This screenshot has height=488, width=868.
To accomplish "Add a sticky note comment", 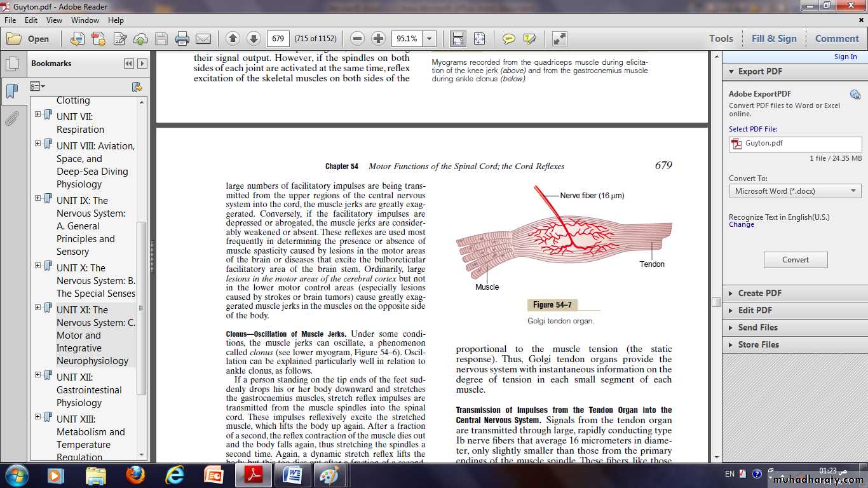I will point(509,39).
